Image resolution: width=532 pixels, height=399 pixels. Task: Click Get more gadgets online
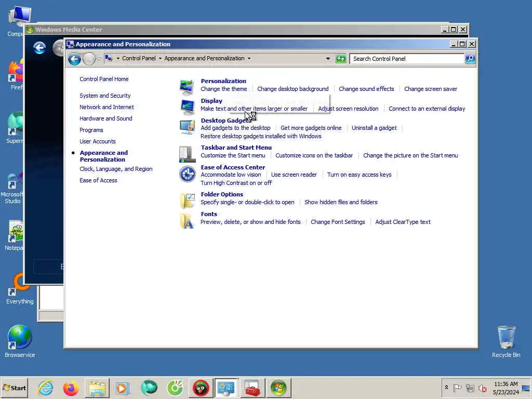311,128
